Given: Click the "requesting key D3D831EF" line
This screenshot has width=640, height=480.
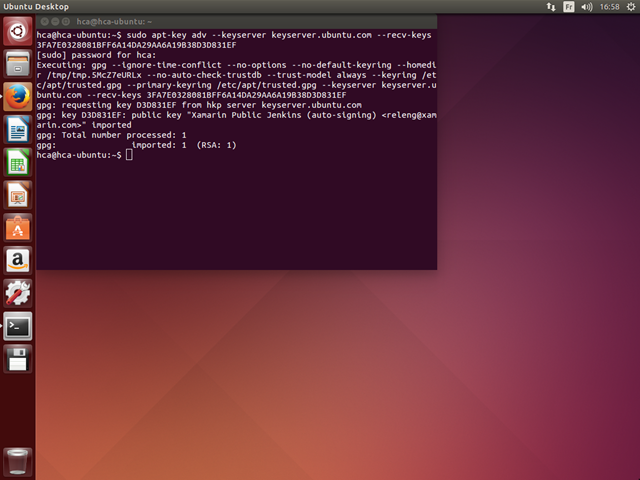Looking at the screenshot, I should (199, 105).
